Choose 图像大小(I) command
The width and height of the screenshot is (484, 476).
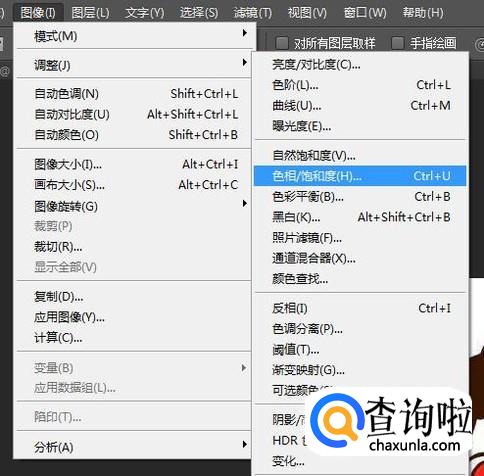pos(133,165)
